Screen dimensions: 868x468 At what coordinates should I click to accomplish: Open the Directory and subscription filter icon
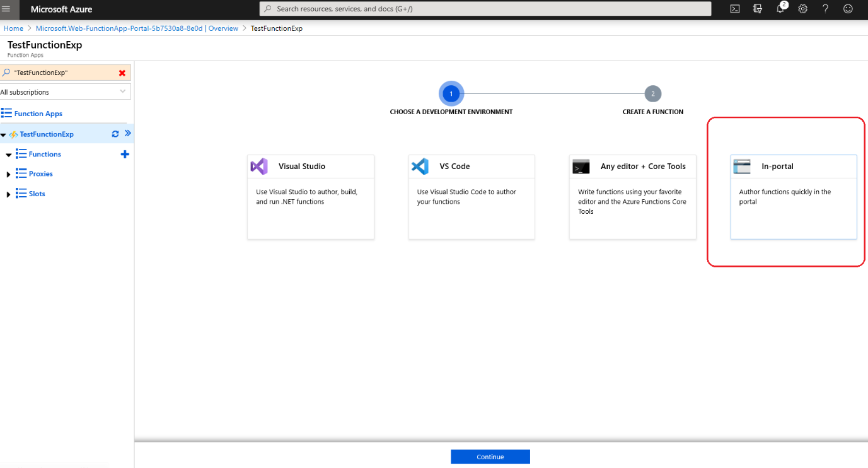tap(758, 9)
